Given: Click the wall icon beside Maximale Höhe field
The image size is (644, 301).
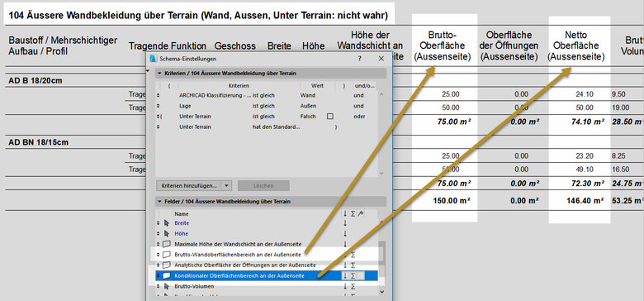Looking at the screenshot, I should click(166, 244).
